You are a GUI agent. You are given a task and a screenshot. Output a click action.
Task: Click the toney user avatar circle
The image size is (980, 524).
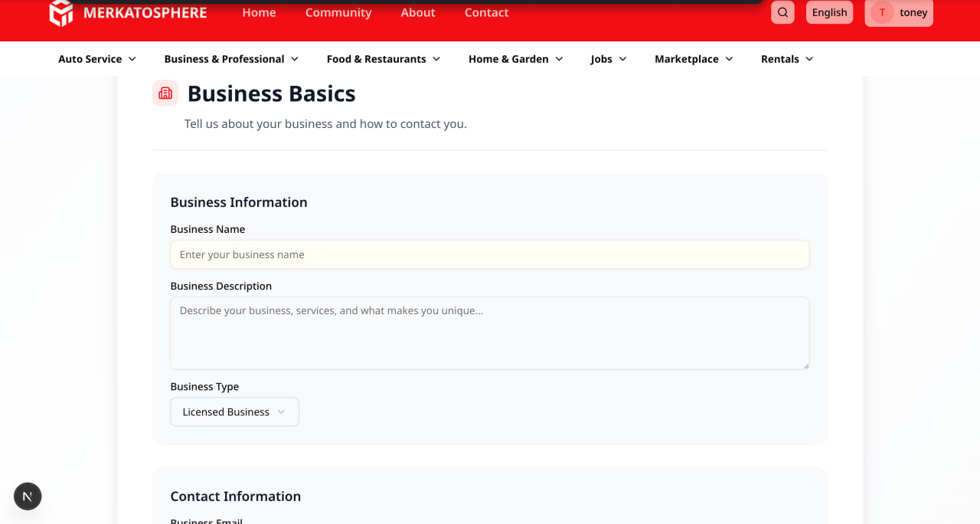click(x=882, y=12)
